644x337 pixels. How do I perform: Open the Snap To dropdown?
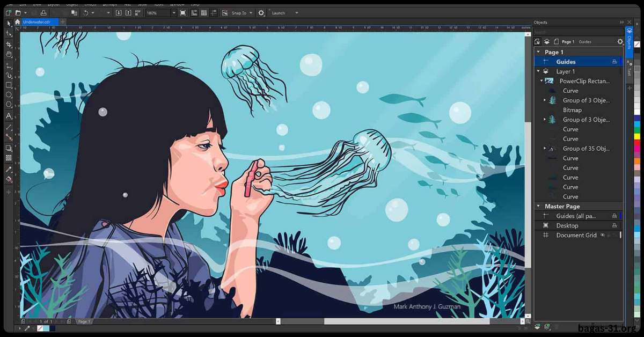pos(251,12)
